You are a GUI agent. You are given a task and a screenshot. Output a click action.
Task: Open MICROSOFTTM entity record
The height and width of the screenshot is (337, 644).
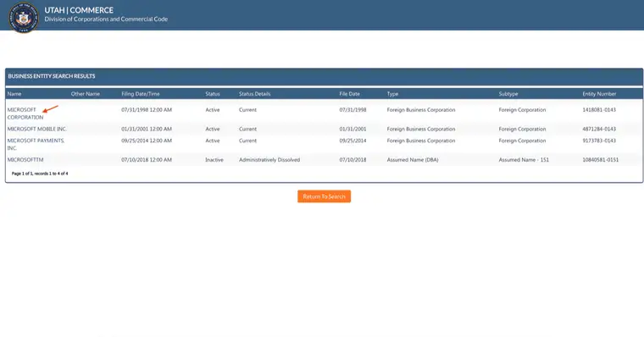tap(25, 160)
